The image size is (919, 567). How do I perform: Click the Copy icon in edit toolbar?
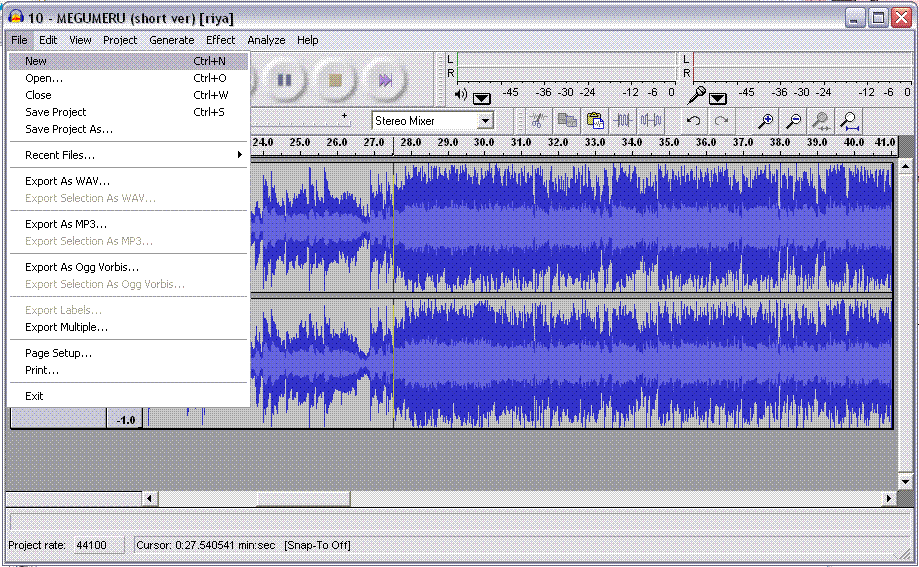pyautogui.click(x=566, y=121)
